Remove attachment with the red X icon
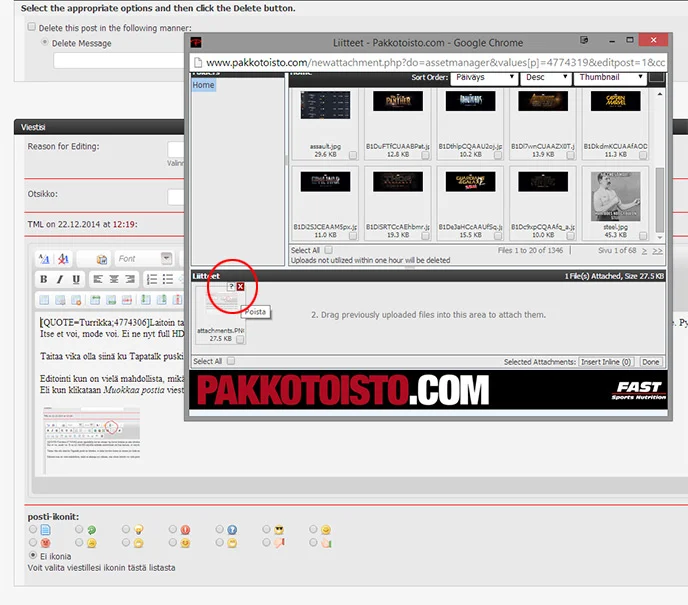This screenshot has height=605, width=688. coord(241,287)
